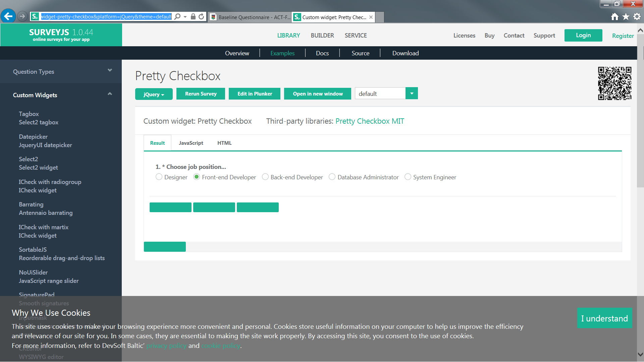Click the padlock security icon in address bar
The height and width of the screenshot is (362, 644).
click(x=193, y=16)
